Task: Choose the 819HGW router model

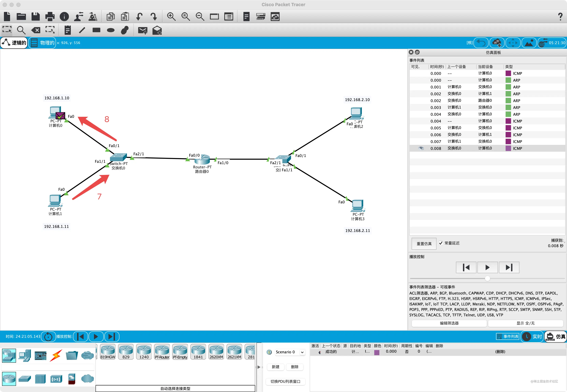Action: point(108,352)
